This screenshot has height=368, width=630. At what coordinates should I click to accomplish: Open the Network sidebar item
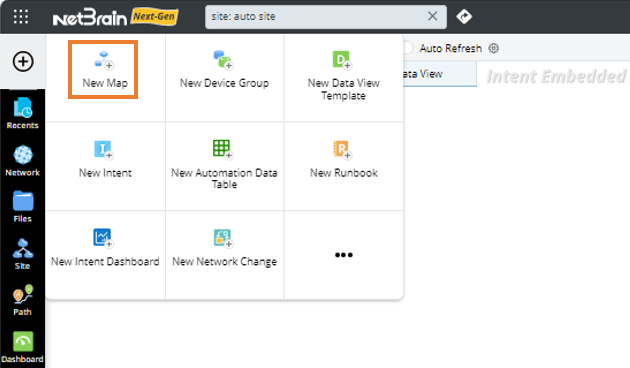[22, 161]
